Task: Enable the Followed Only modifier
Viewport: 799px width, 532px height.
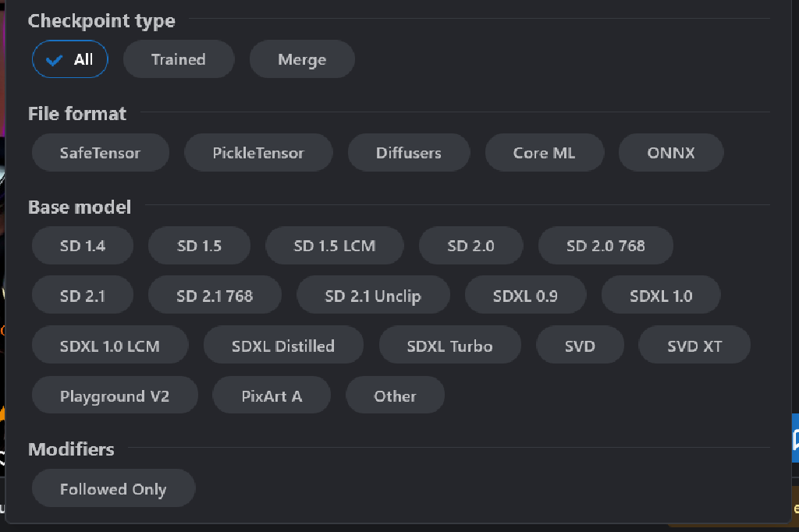Action: 112,488
